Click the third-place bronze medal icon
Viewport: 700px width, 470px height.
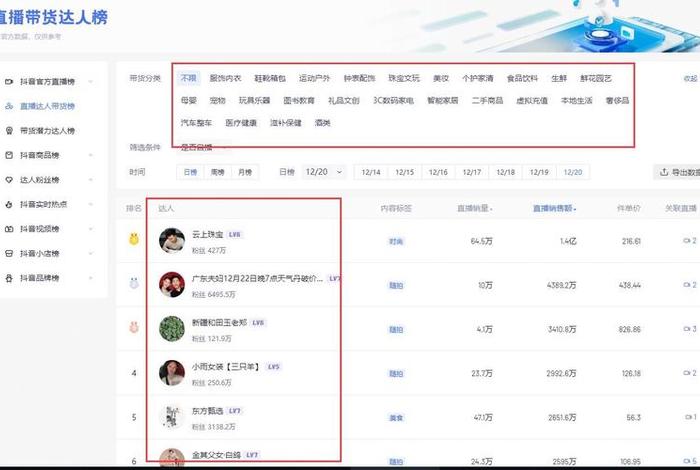[x=134, y=328]
